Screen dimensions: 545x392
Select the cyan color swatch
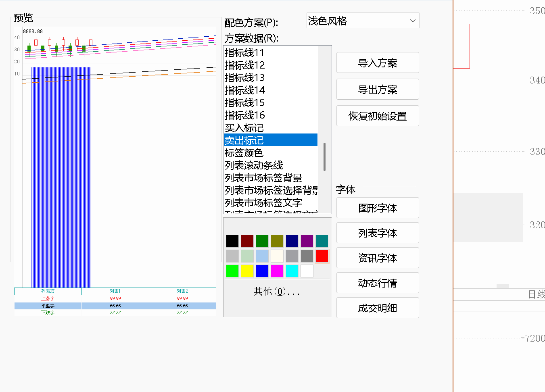point(292,271)
